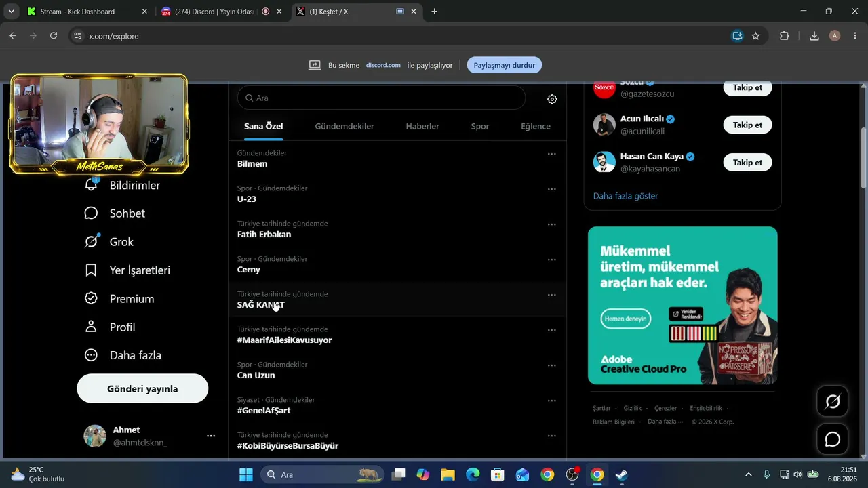
Task: Follow Acun Ilıcalı with Takip et
Action: click(x=747, y=125)
